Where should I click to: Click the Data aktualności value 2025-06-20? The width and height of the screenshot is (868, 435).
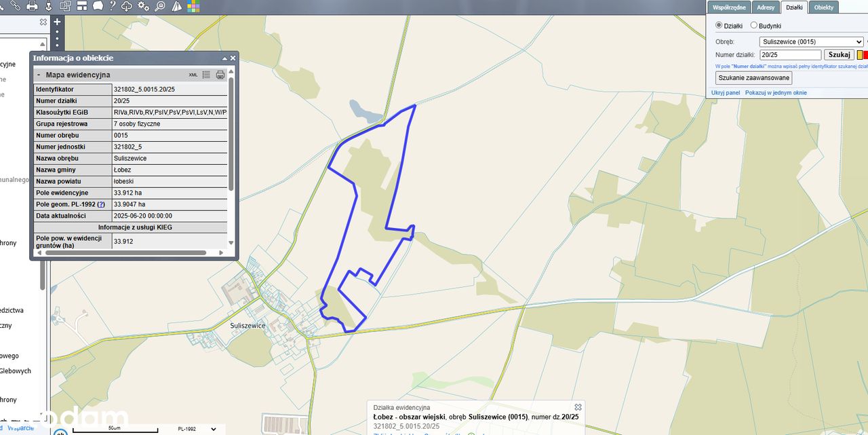pyautogui.click(x=169, y=216)
